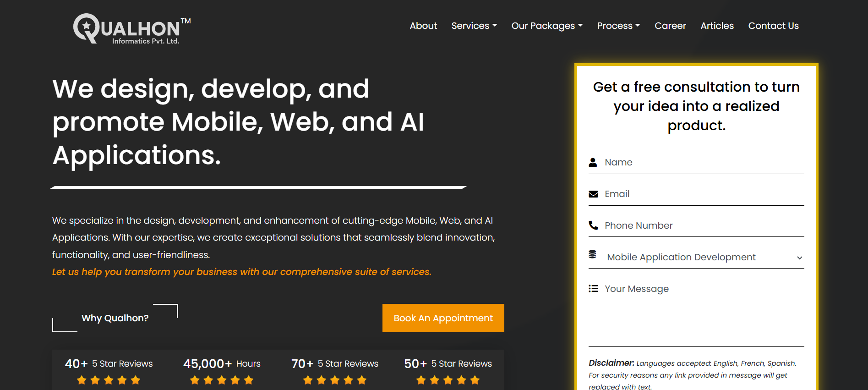Click the Qualhon Informatics logo
868x390 pixels.
click(132, 28)
